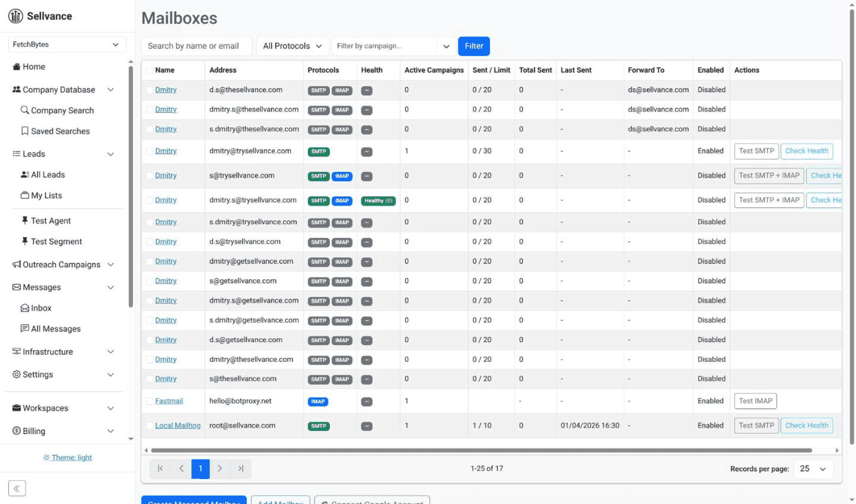
Task: Expand the Billing section chevron
Action: click(x=111, y=431)
